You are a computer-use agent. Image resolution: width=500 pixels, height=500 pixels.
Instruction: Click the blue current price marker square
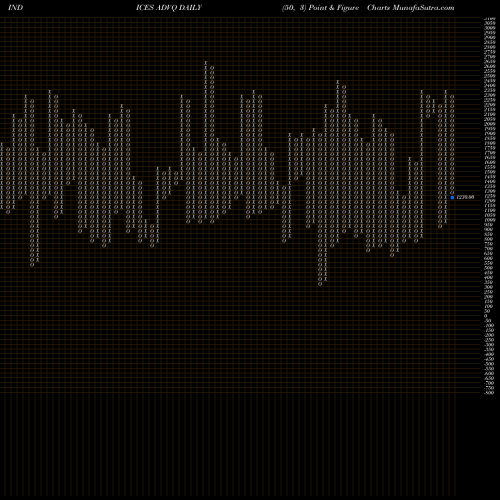452,197
